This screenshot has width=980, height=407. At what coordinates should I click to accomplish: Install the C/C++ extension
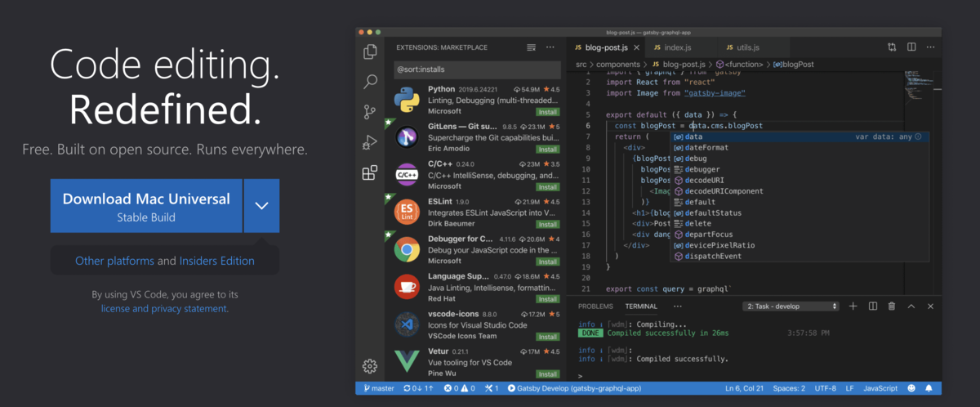[548, 186]
